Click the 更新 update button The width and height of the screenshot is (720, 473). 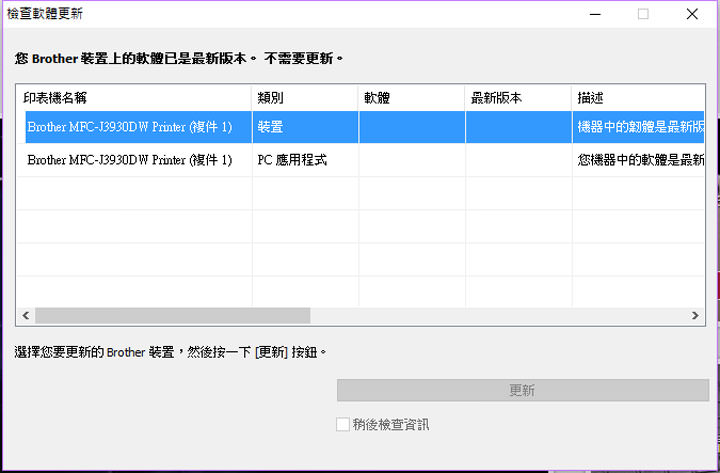(523, 390)
